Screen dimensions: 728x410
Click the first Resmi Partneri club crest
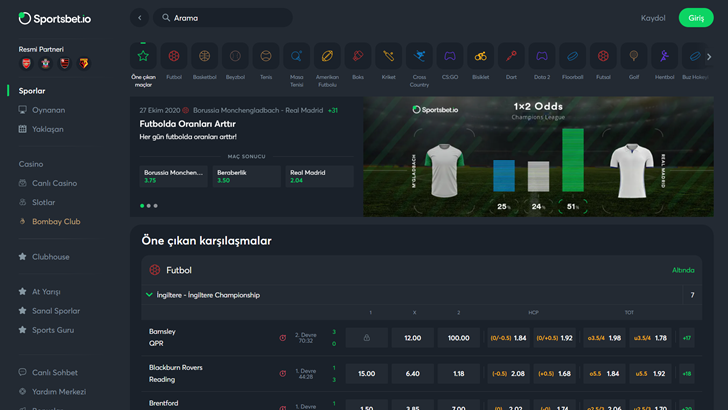26,64
